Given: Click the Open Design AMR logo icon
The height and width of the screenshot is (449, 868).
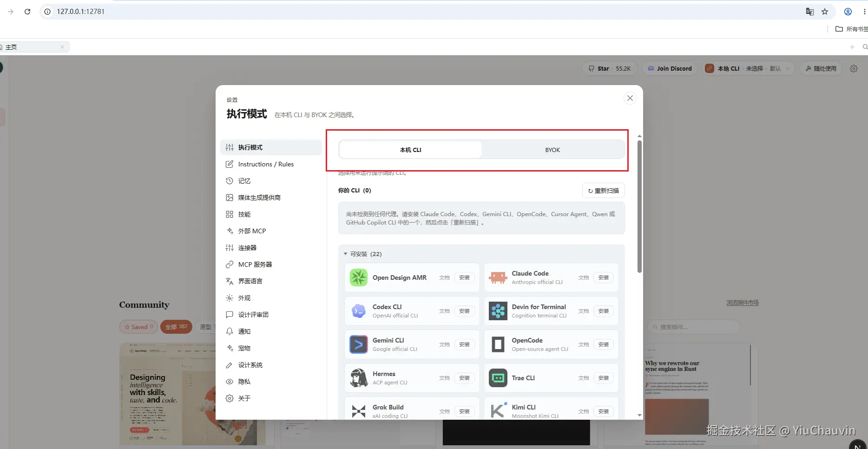Looking at the screenshot, I should 359,277.
